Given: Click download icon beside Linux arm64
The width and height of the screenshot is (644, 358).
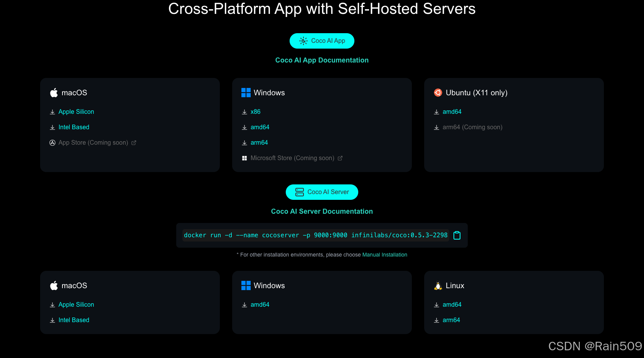Looking at the screenshot, I should point(437,320).
